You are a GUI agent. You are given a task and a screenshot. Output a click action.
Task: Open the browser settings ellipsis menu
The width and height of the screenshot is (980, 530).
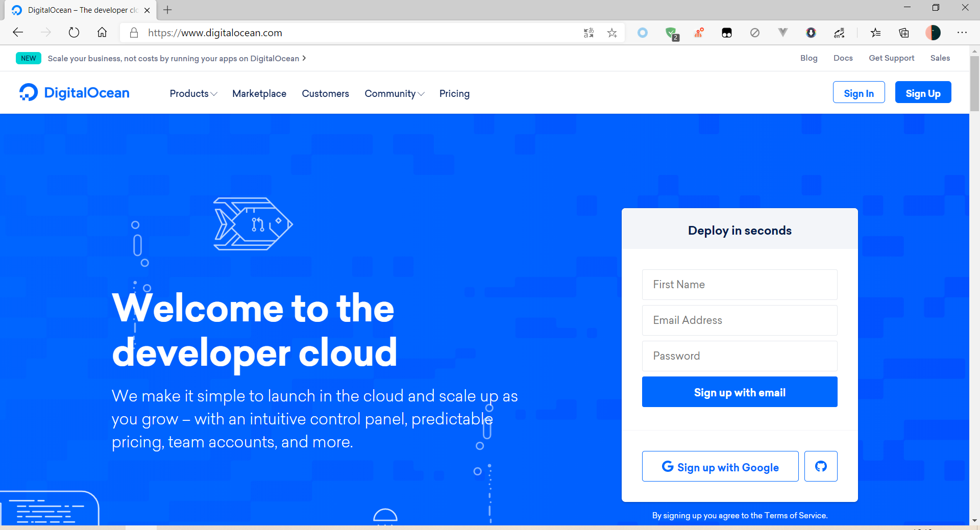(x=962, y=33)
